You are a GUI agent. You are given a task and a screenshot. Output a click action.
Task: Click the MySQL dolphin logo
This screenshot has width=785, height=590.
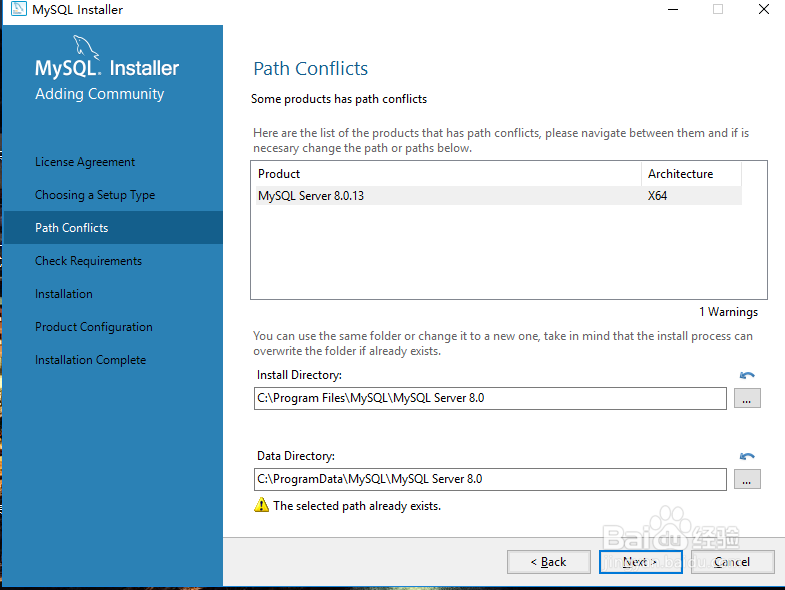[86, 48]
